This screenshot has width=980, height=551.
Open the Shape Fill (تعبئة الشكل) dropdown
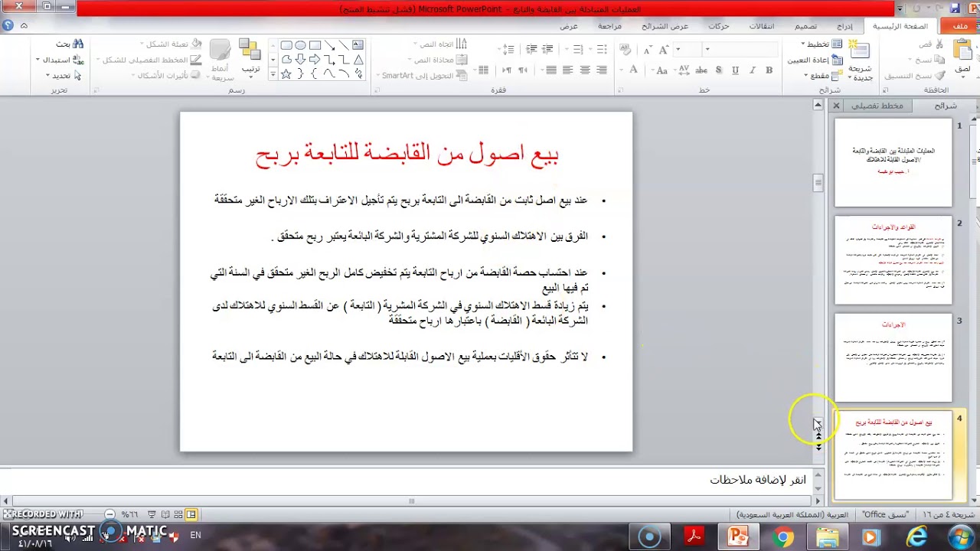coord(171,44)
